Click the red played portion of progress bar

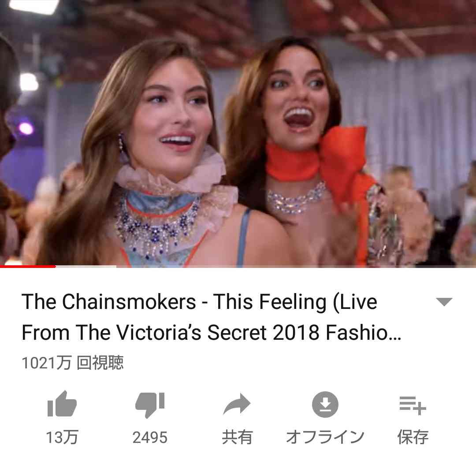pyautogui.click(x=28, y=267)
